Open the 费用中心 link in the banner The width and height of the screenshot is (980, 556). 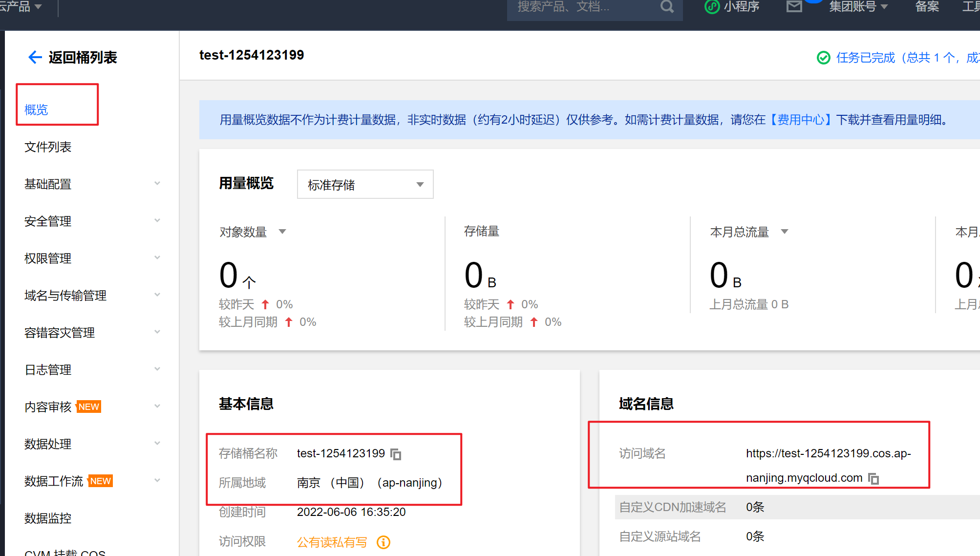pyautogui.click(x=801, y=120)
